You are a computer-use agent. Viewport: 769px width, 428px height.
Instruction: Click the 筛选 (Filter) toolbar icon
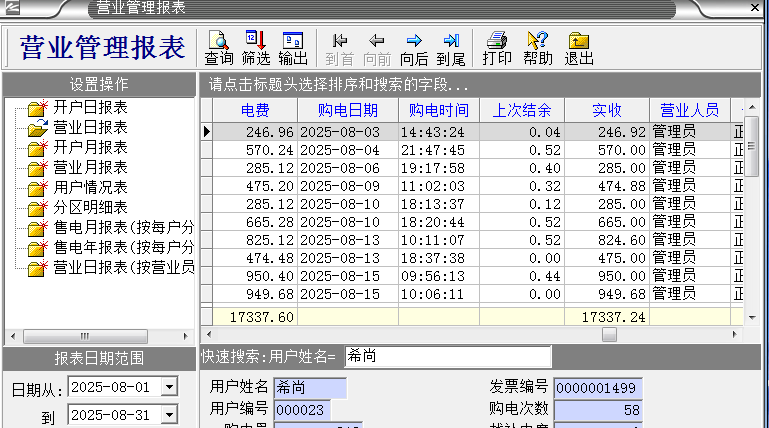pyautogui.click(x=256, y=47)
